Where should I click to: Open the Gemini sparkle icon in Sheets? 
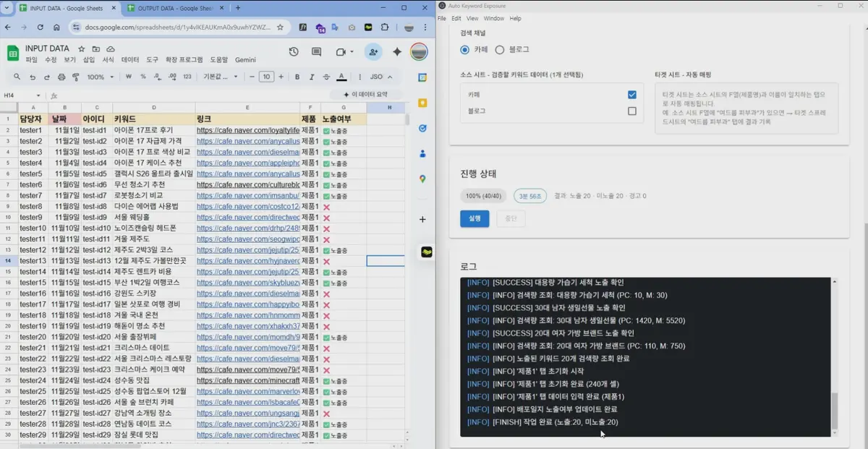tap(397, 52)
